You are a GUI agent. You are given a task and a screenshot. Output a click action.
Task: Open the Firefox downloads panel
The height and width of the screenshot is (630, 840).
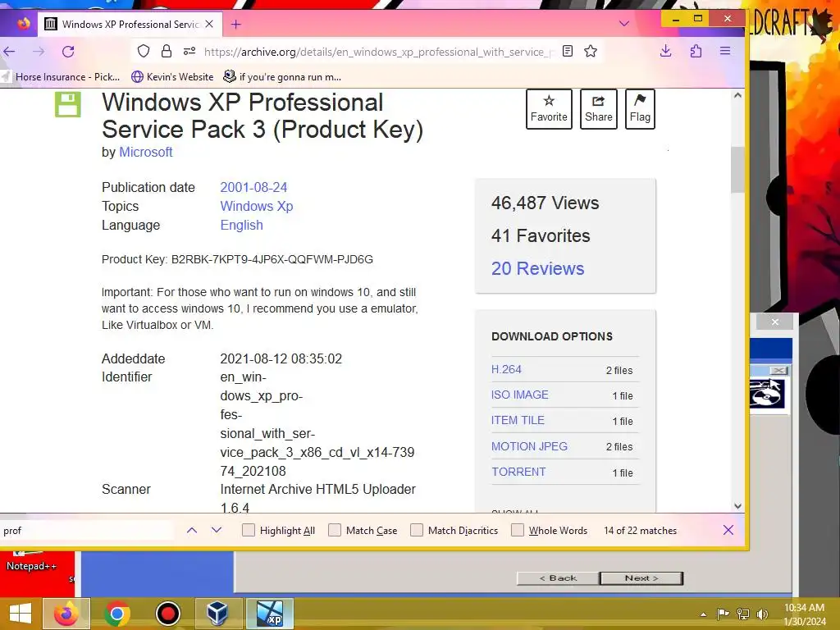666,52
